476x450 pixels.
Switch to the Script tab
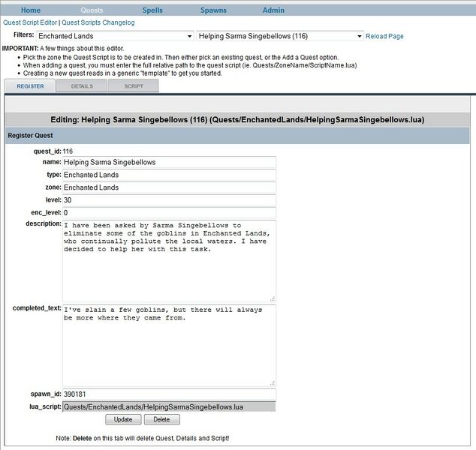click(x=134, y=86)
